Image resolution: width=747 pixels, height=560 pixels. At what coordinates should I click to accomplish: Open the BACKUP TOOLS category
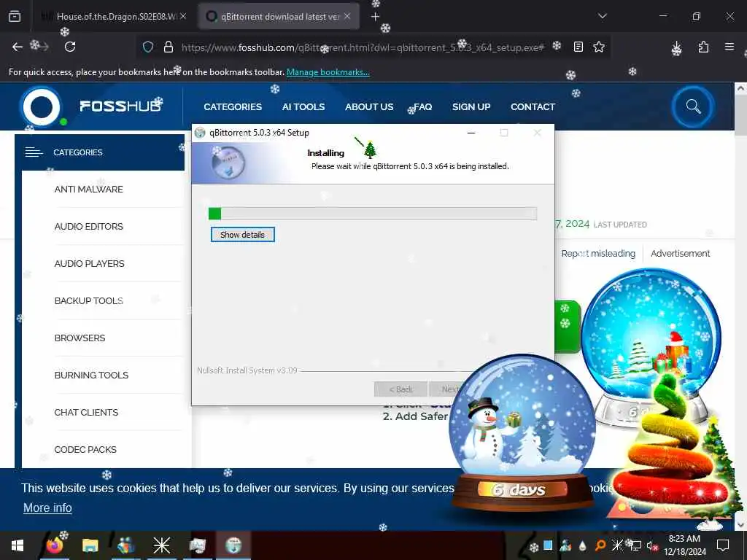pyautogui.click(x=88, y=300)
